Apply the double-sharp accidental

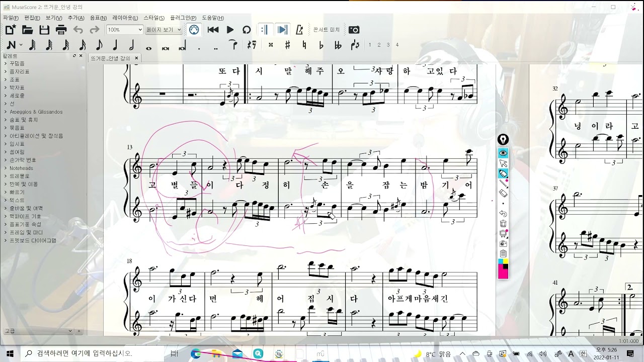click(x=271, y=45)
